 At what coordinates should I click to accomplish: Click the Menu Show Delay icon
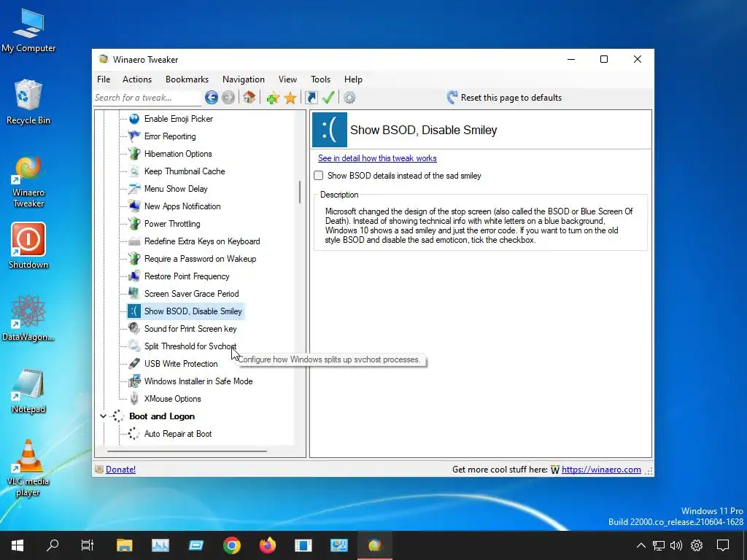click(x=134, y=189)
